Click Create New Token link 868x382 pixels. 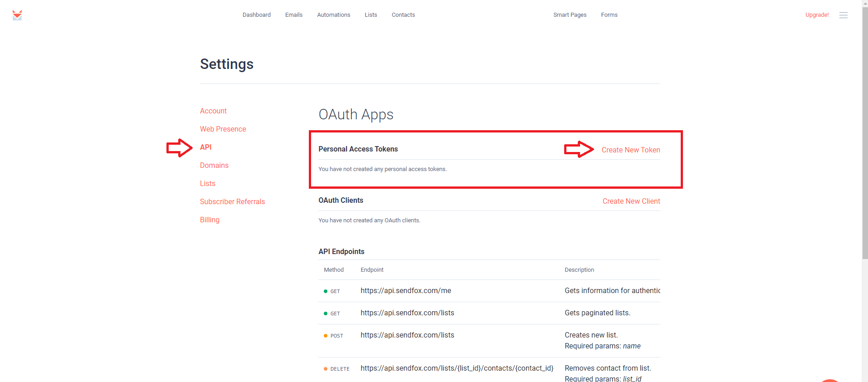click(x=630, y=150)
